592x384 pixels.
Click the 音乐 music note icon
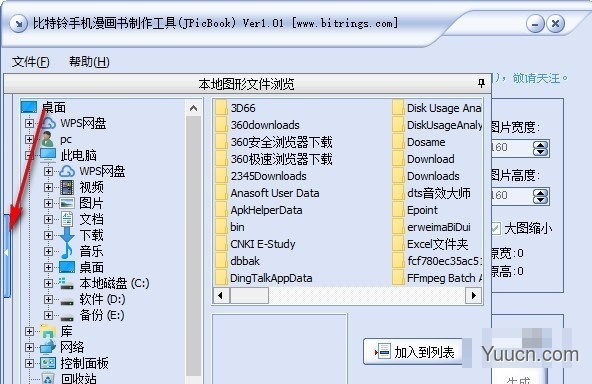click(x=67, y=251)
